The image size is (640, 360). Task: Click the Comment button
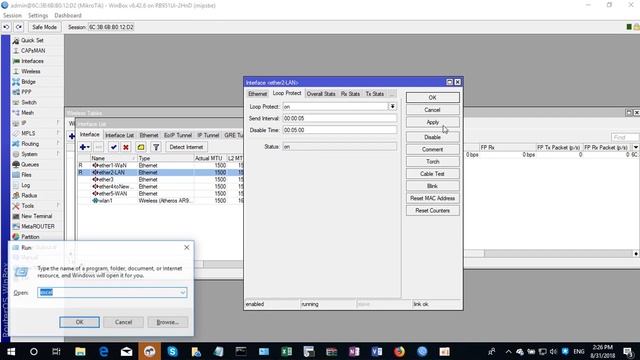(433, 149)
